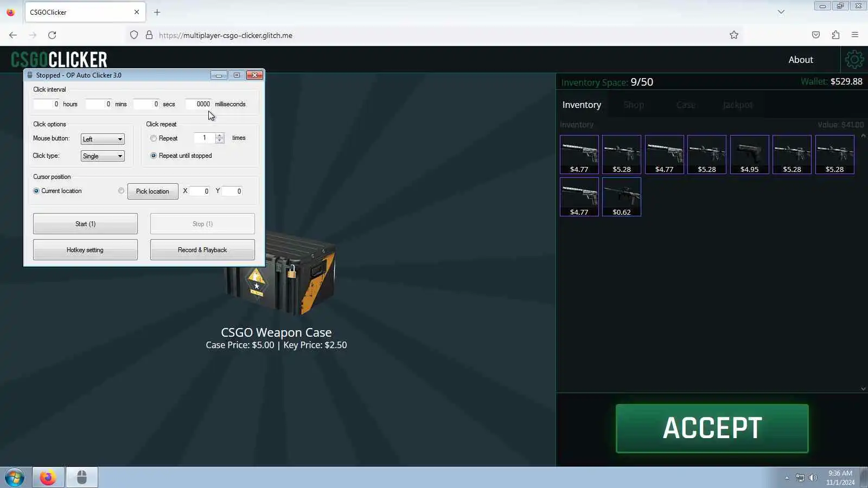868x488 pixels.
Task: Click the X coordinate field
Action: pyautogui.click(x=200, y=191)
